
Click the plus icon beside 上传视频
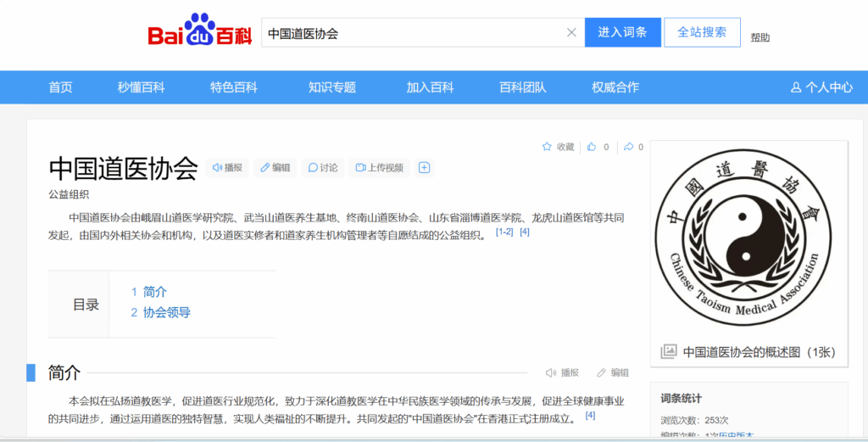click(x=424, y=167)
